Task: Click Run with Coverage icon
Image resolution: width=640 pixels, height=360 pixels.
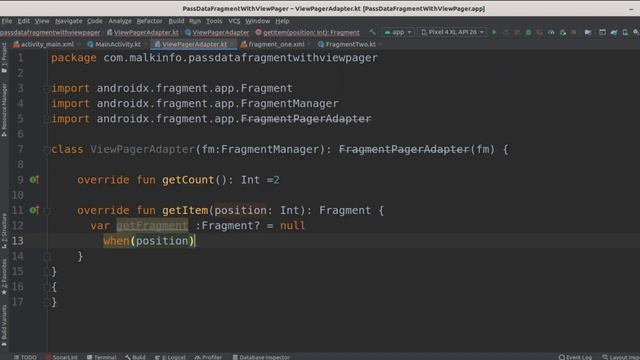Action: [x=540, y=32]
